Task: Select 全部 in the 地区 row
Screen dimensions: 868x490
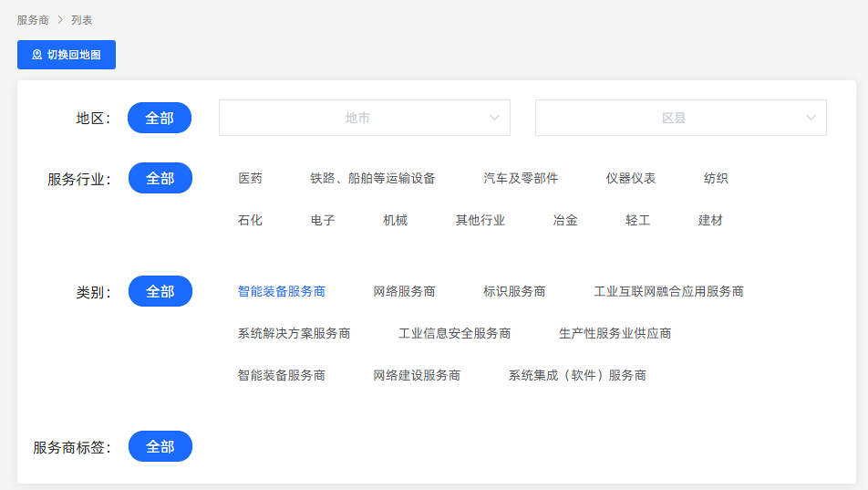Action: pos(160,118)
